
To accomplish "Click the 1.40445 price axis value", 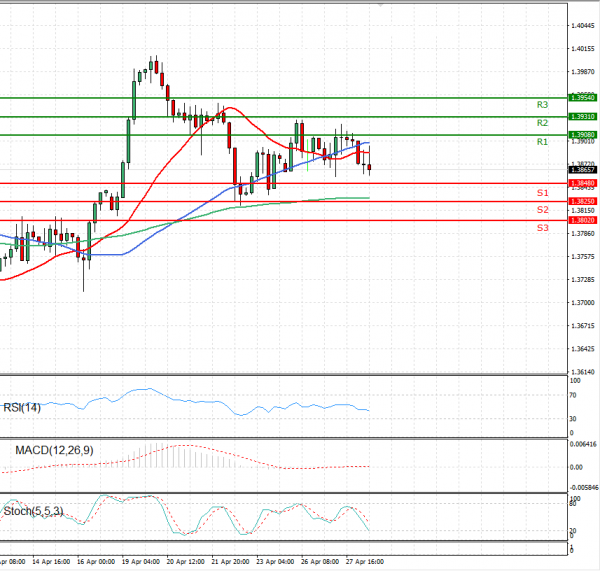I will tap(583, 26).
